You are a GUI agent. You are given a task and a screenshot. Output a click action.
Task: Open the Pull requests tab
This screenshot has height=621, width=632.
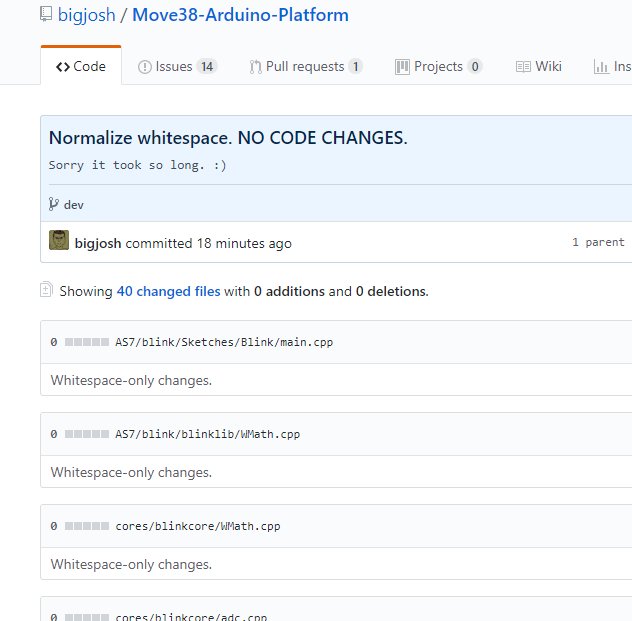[305, 67]
